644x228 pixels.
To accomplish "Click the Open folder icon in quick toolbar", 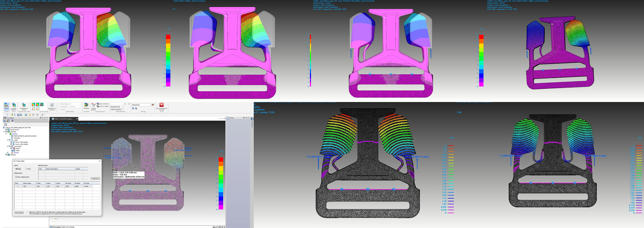I will [x=12, y=115].
